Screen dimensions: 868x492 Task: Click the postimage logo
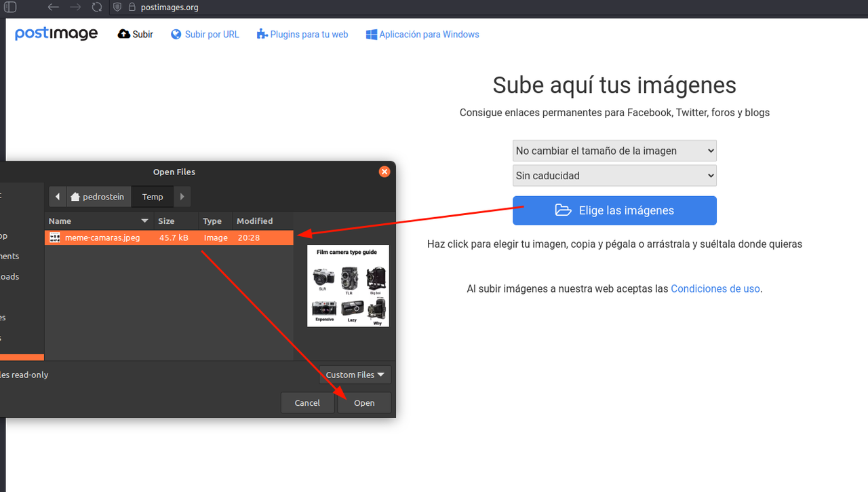(56, 33)
